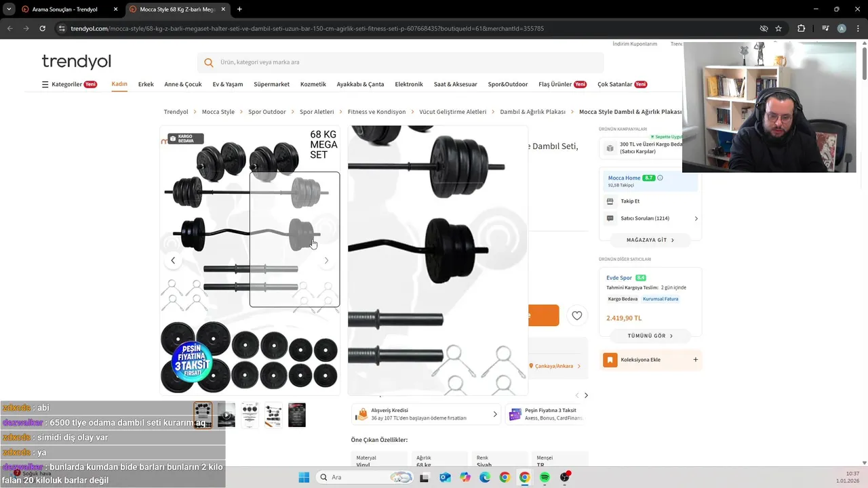The height and width of the screenshot is (488, 868).
Task: Show next product image with right arrow
Action: pos(326,260)
